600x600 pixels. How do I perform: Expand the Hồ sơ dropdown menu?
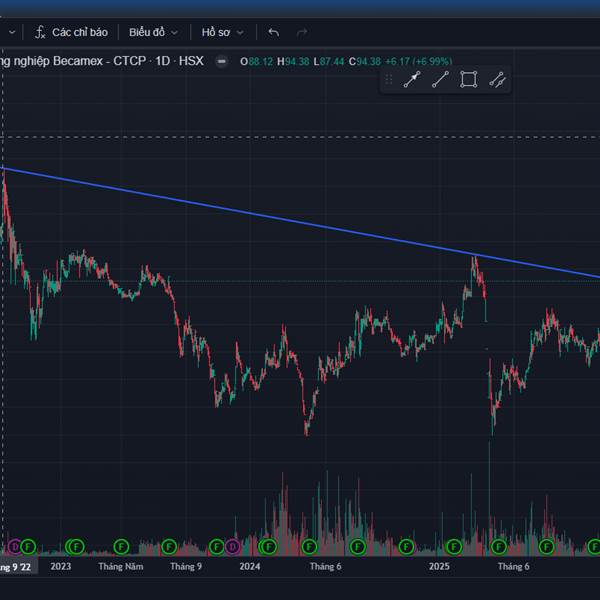(221, 32)
